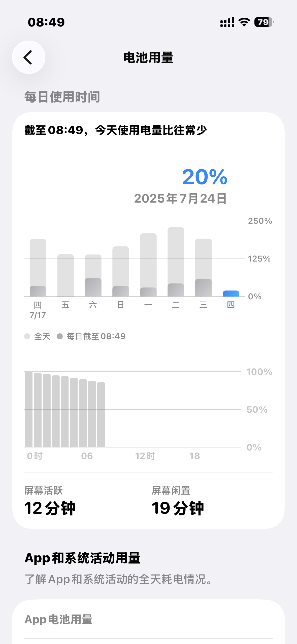Screen dimensions: 297x644
Task: Tap the first hourly battery level bar
Action: [x=29, y=409]
